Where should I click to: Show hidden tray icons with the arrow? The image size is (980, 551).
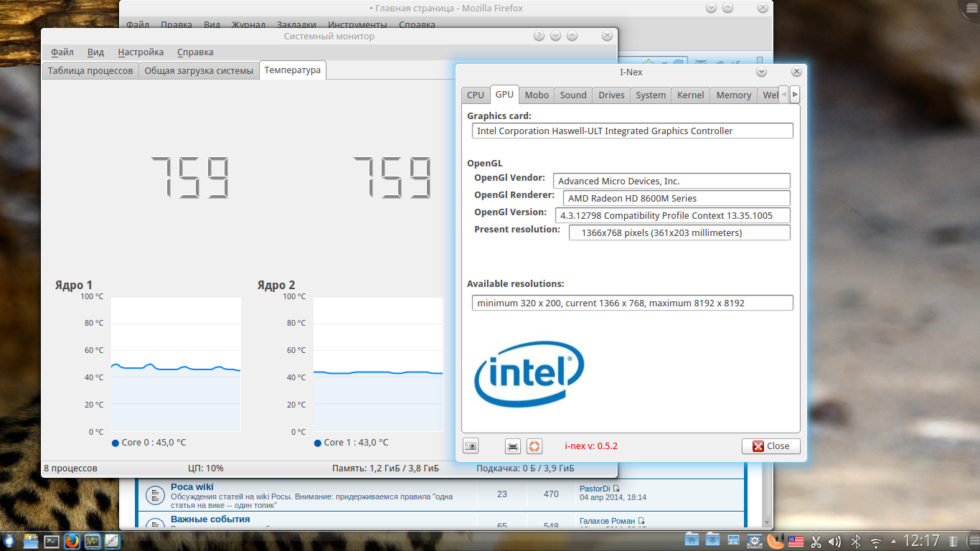[894, 541]
